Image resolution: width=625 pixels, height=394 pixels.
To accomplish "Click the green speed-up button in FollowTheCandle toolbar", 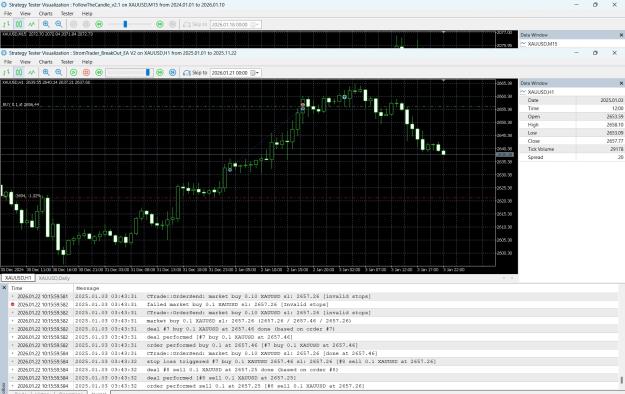I will point(160,24).
